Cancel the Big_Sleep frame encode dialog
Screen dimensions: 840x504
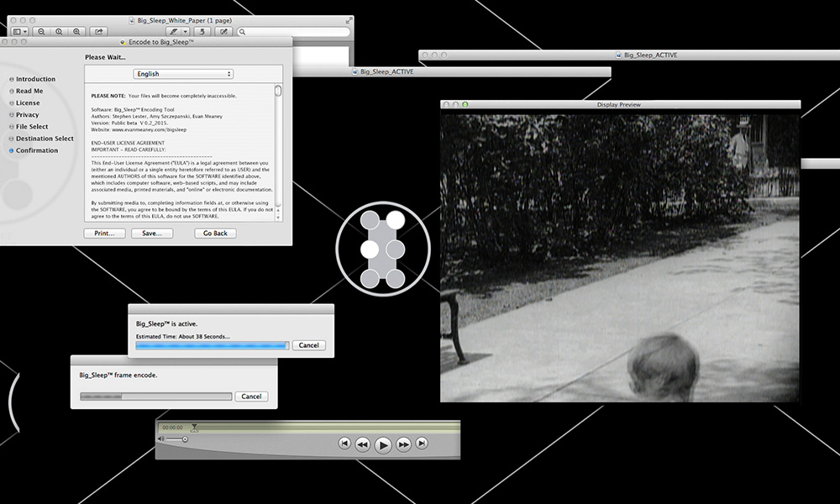[x=251, y=396]
